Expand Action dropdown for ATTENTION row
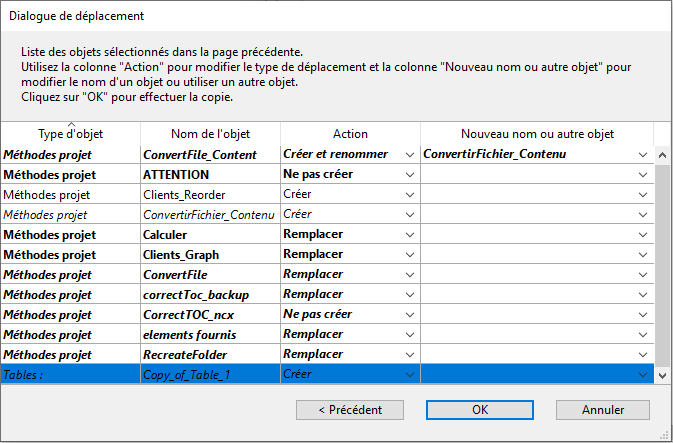 point(409,175)
